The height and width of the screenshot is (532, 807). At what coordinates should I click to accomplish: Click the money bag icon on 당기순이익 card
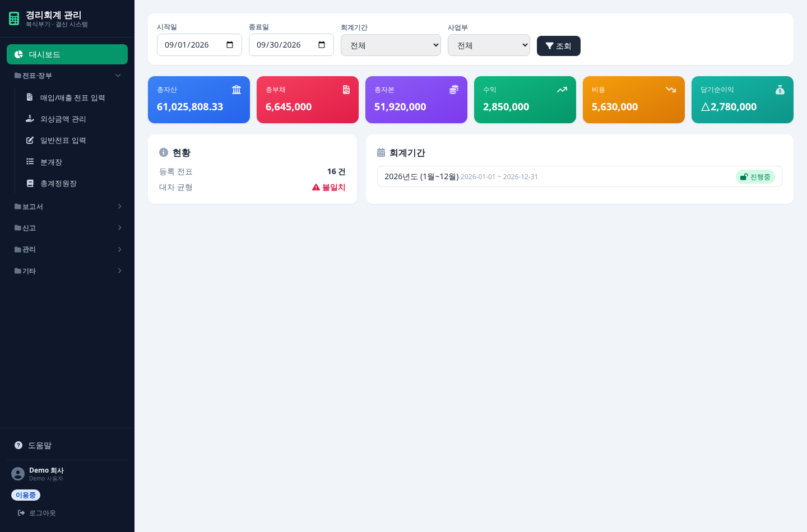780,90
